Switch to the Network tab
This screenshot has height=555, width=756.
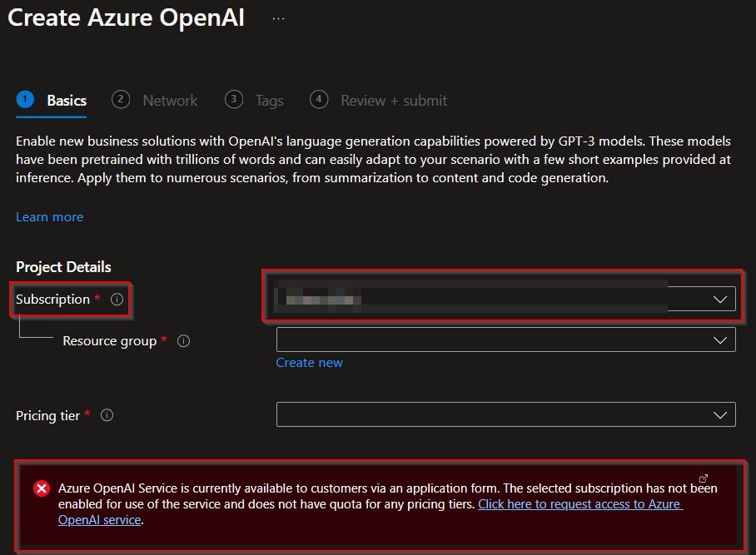click(x=170, y=101)
